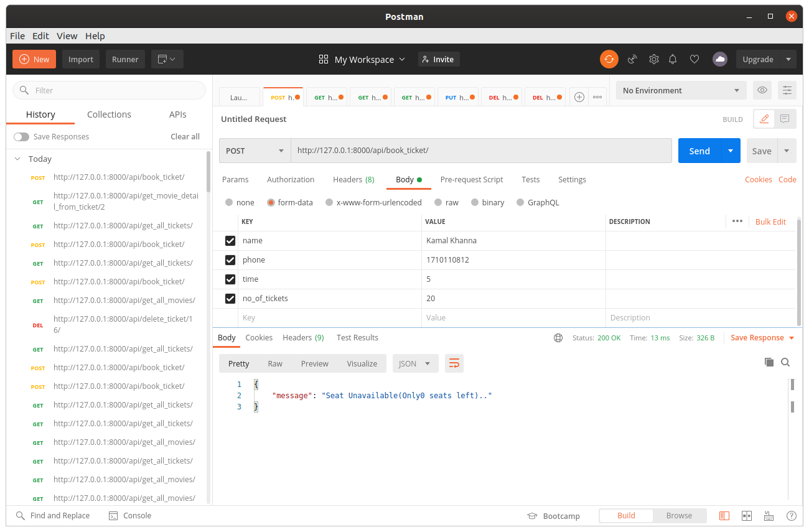Open the Send button arrow dropdown
809x532 pixels.
(x=731, y=151)
